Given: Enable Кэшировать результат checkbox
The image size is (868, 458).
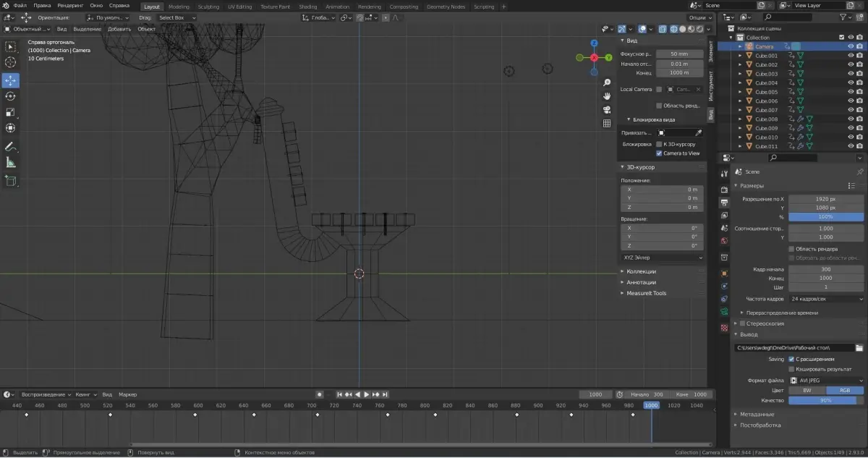Looking at the screenshot, I should coord(791,369).
